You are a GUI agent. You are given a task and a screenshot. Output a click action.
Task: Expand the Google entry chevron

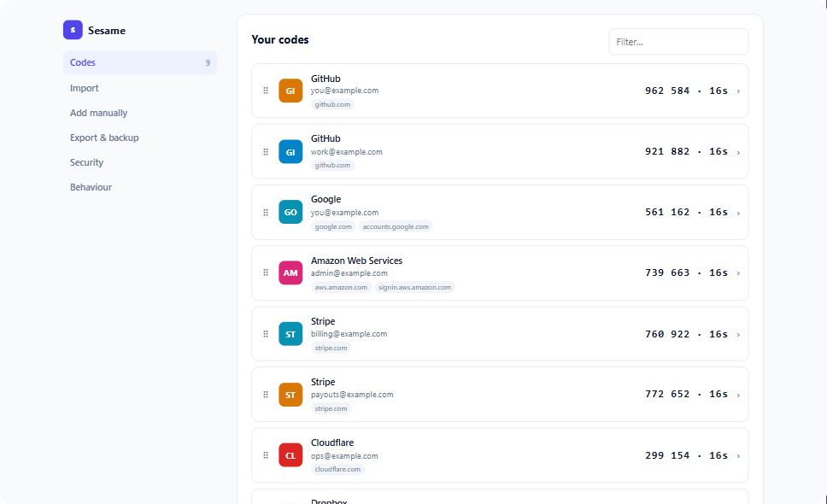point(738,213)
